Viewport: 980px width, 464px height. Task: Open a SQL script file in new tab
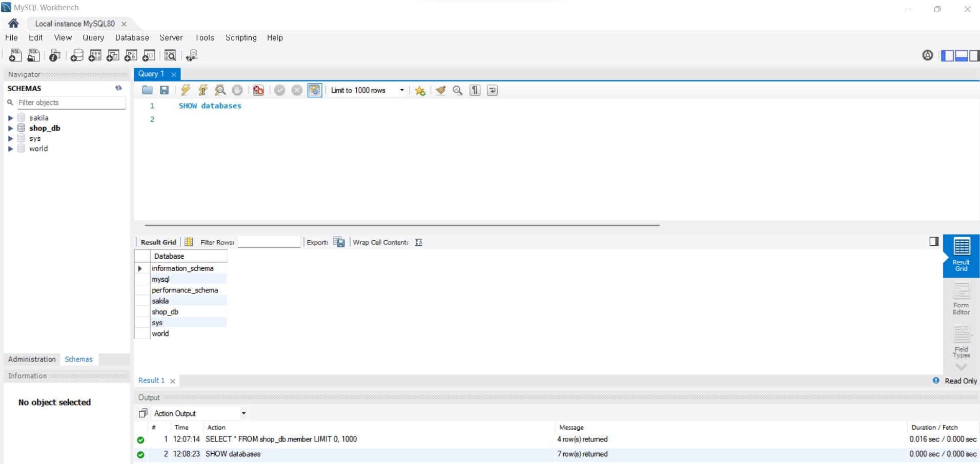(33, 55)
